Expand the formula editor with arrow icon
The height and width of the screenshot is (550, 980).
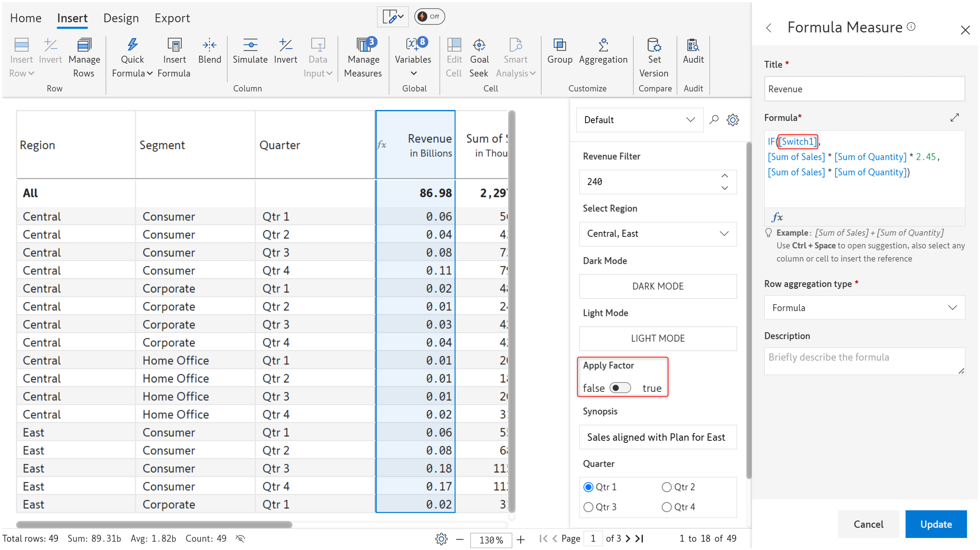click(954, 118)
